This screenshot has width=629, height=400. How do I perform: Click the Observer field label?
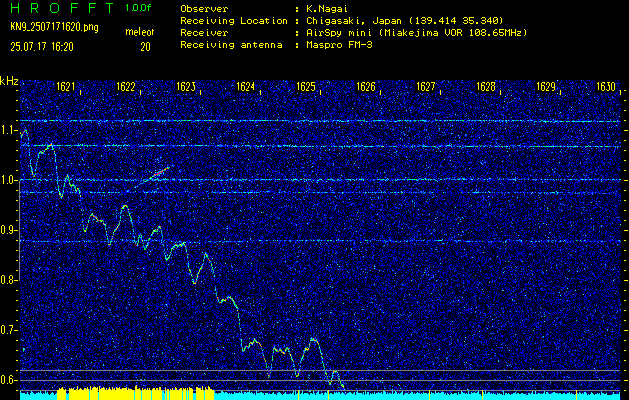[x=204, y=8]
